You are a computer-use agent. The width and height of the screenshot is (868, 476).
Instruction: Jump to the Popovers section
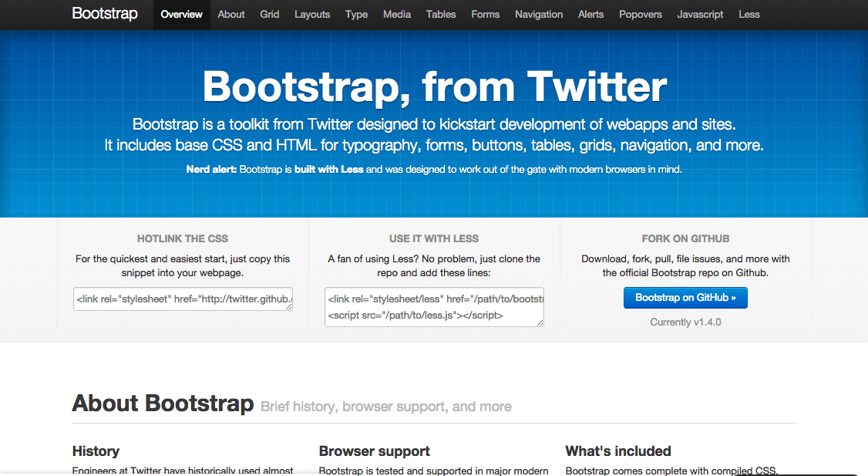tap(641, 15)
